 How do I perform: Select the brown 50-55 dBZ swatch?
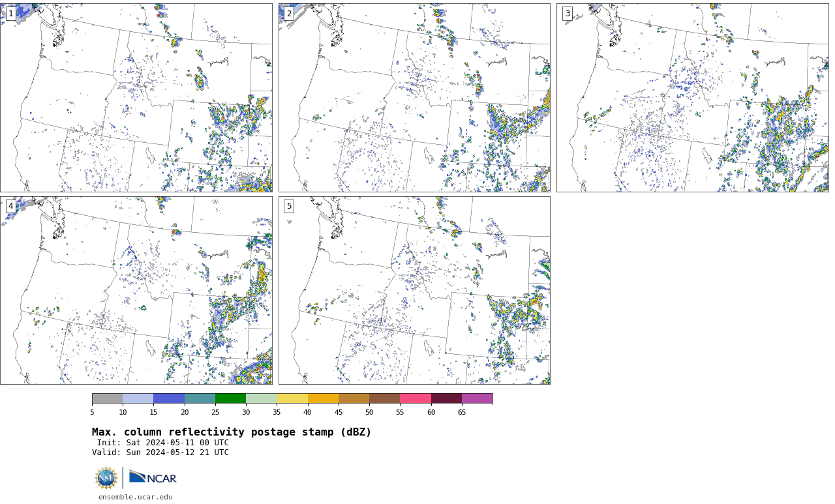point(385,398)
